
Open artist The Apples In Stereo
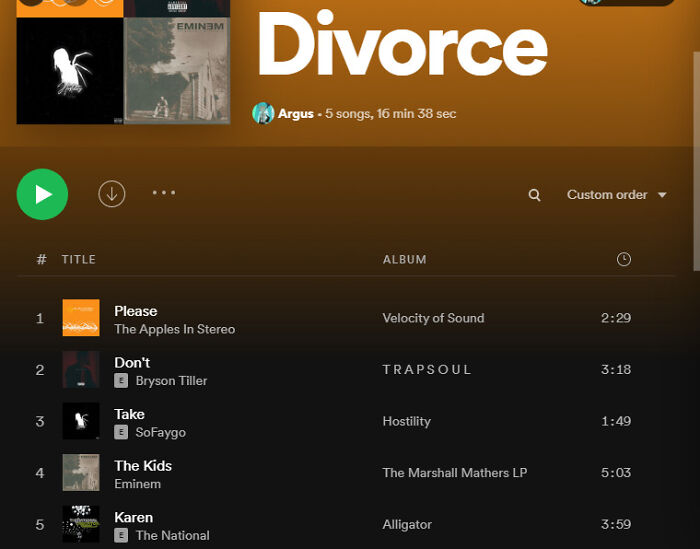pyautogui.click(x=174, y=329)
